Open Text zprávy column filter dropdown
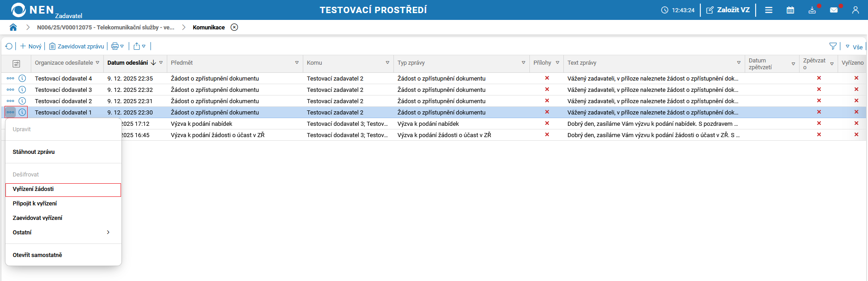 click(739, 63)
